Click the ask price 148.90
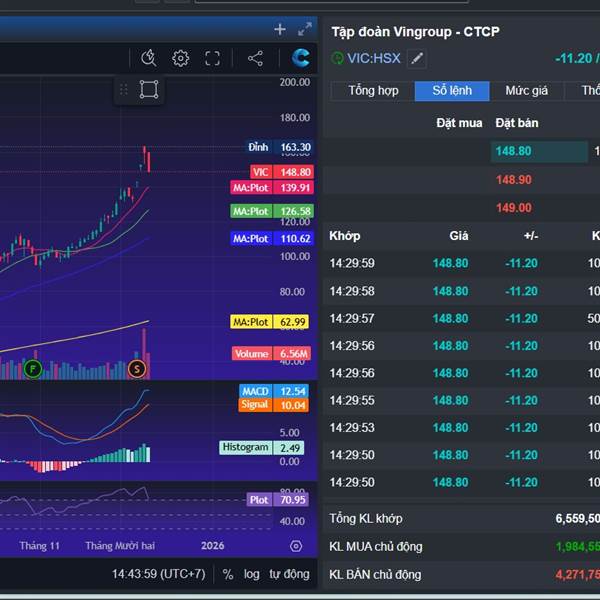The width and height of the screenshot is (600, 600). (x=514, y=180)
